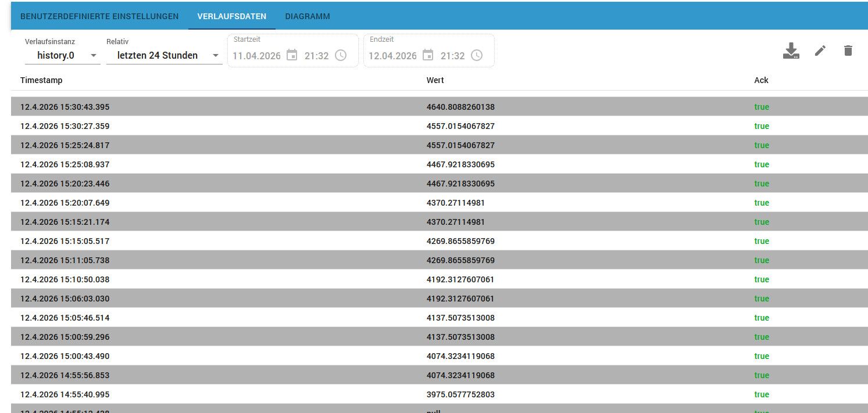Select row with timestamp 15:06:03.030

pos(440,299)
